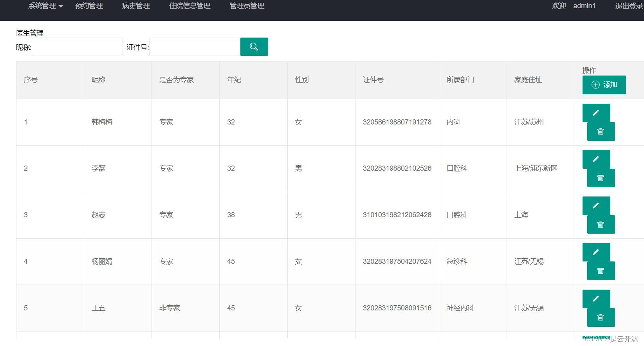Screen dimensions: 644x346
Task: Open 住院信息管理 menu item
Action: click(x=190, y=6)
